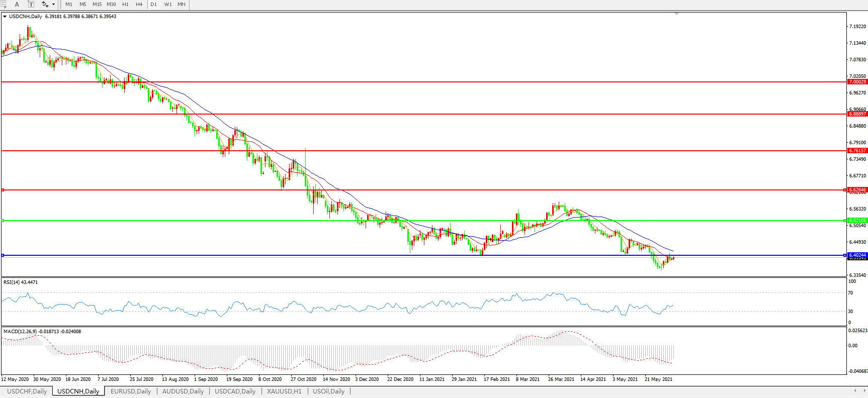Switch to the XAUUSD,H1 chart tab

pyautogui.click(x=284, y=391)
